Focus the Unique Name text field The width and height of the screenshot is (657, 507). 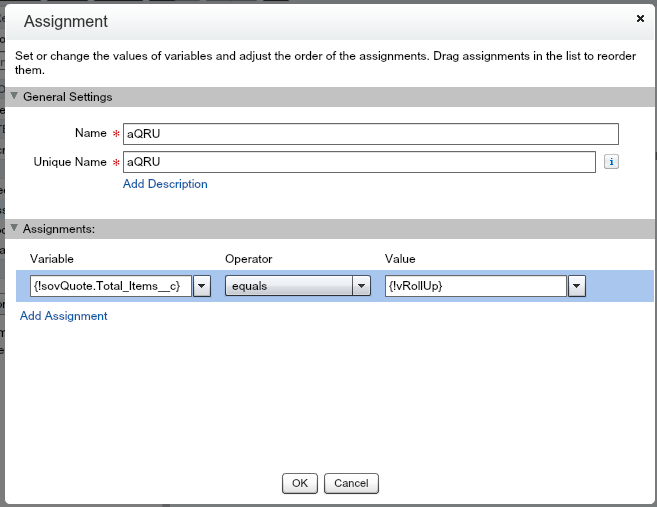pyautogui.click(x=359, y=162)
